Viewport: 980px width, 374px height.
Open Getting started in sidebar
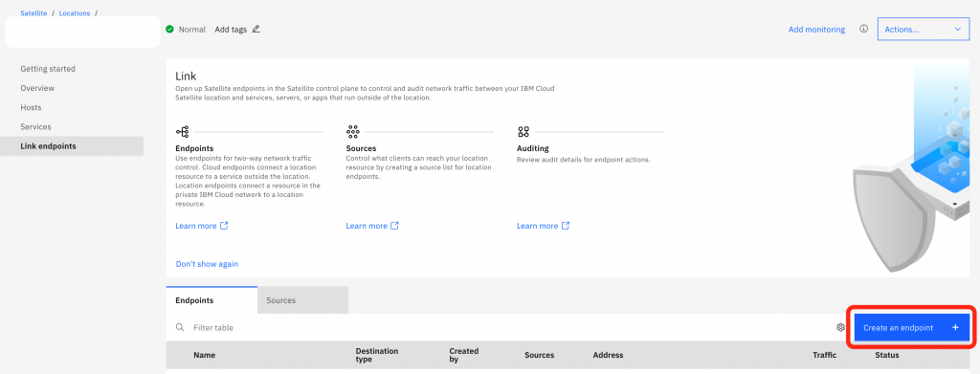point(48,69)
